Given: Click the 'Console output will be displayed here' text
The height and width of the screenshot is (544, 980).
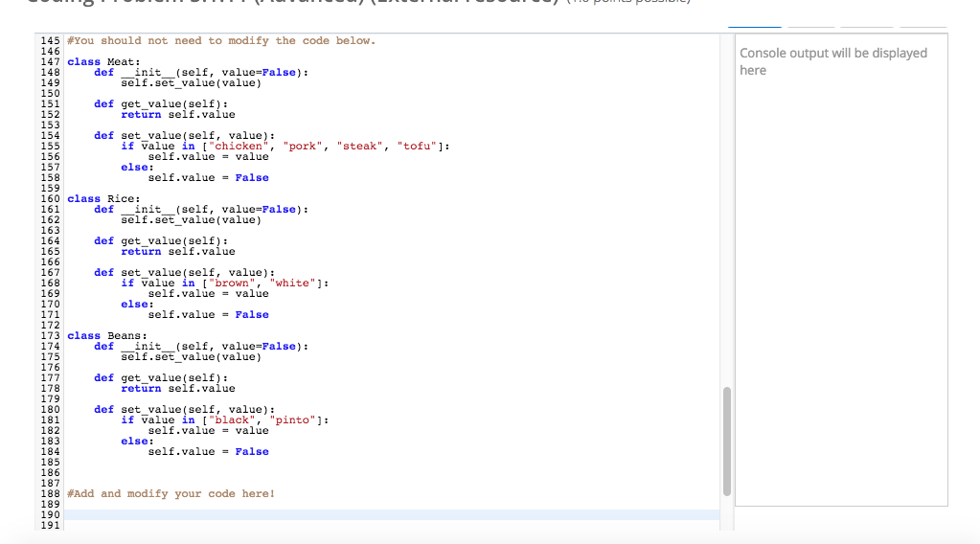Looking at the screenshot, I should 833,61.
